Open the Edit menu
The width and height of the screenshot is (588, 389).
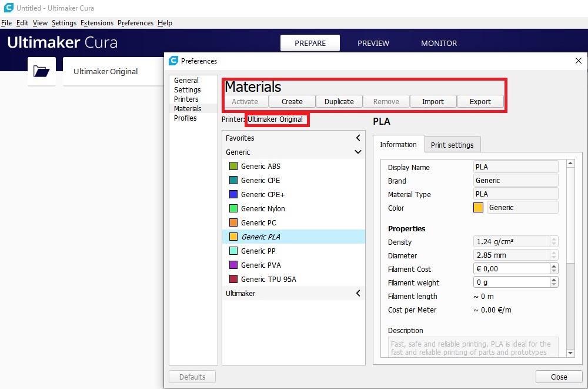pyautogui.click(x=22, y=23)
